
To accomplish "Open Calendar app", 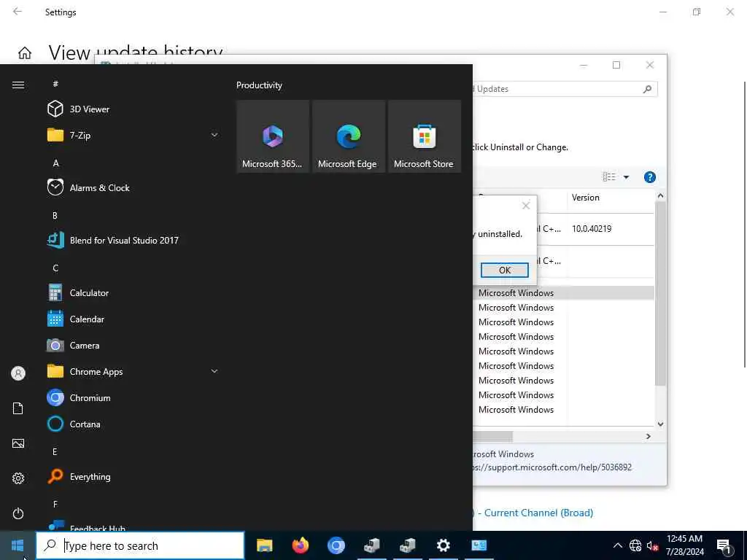I will point(133,319).
